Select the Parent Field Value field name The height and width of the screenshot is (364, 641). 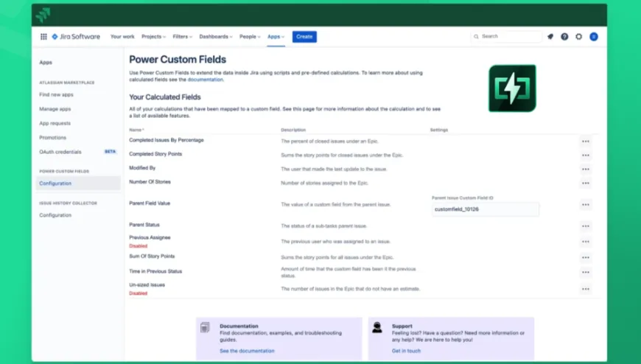click(x=150, y=203)
